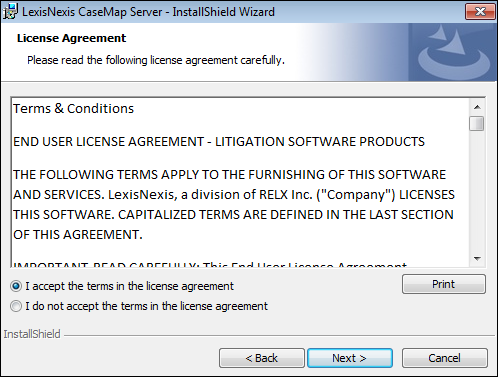The width and height of the screenshot is (498, 377).
Task: Click the "END USER LICENSE AGREEMENT" line of text
Action: tap(219, 142)
